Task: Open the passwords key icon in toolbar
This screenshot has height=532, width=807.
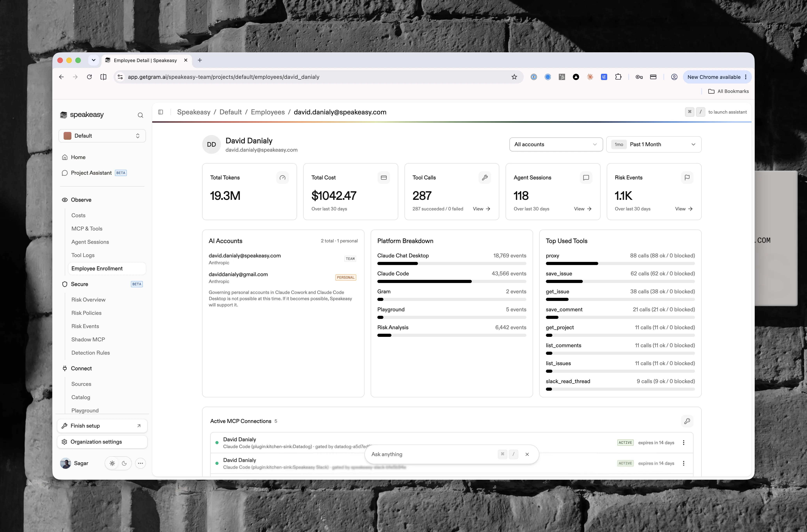Action: (x=639, y=77)
